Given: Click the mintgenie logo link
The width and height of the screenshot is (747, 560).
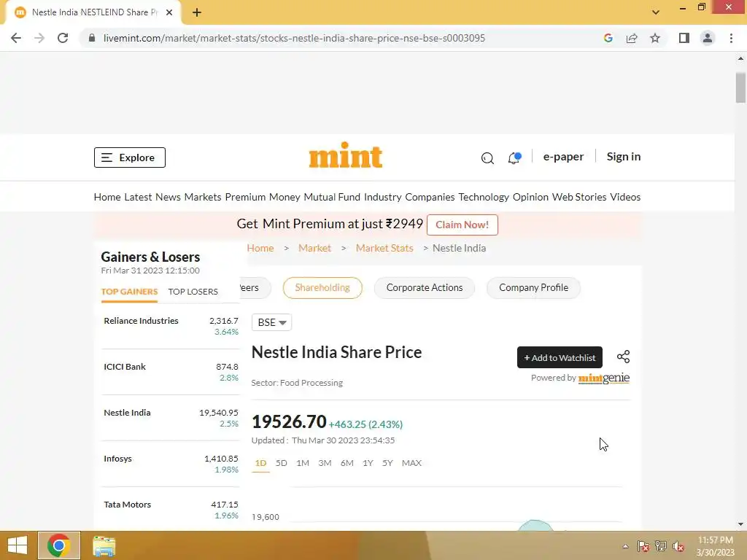Looking at the screenshot, I should (603, 378).
